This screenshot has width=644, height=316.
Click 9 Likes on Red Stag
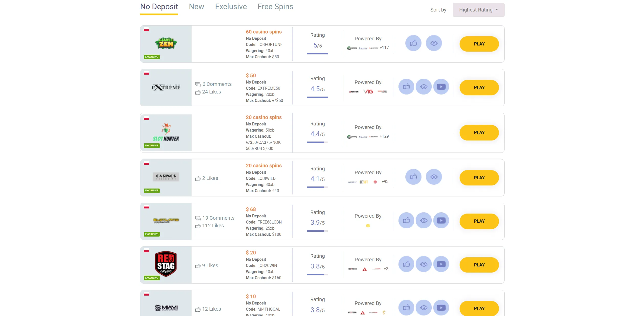click(207, 265)
